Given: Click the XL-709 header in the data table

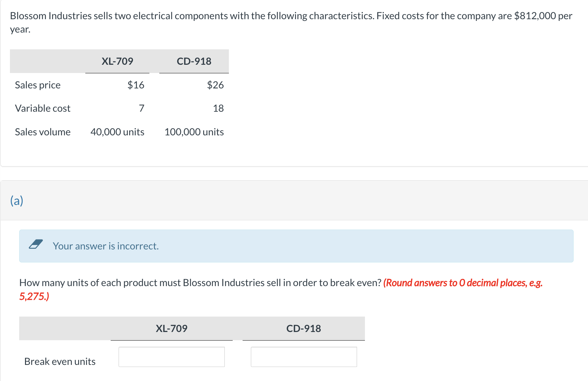Looking at the screenshot, I should (117, 61).
